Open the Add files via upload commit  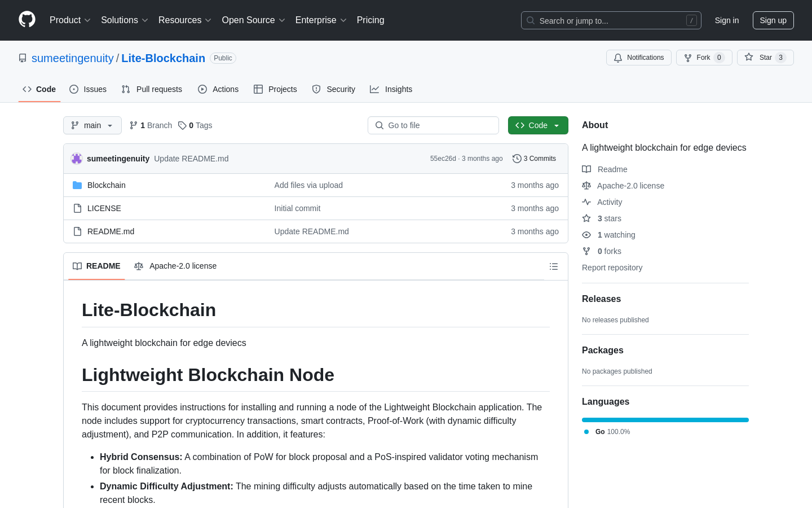click(x=308, y=185)
